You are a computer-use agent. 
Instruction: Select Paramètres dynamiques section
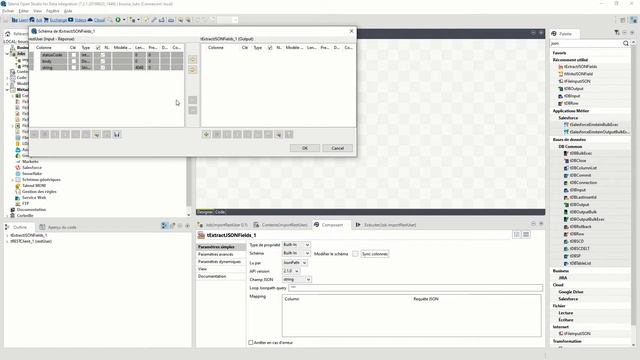click(219, 262)
